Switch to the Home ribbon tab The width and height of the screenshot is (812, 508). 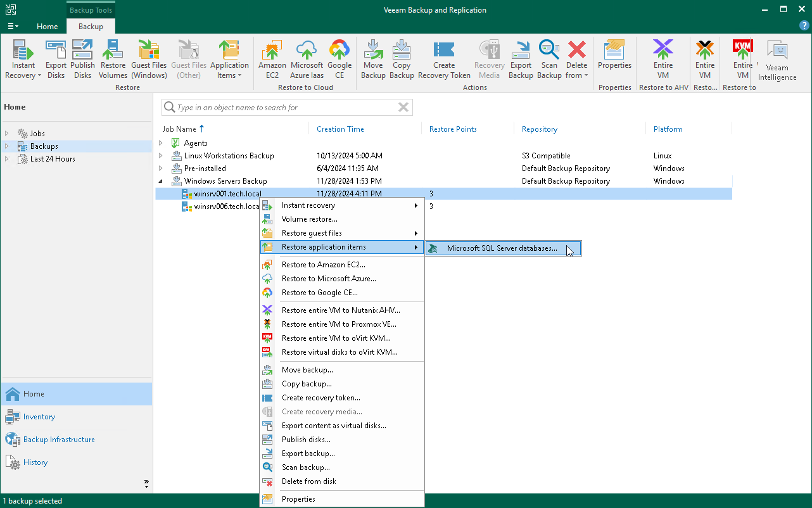click(47, 27)
